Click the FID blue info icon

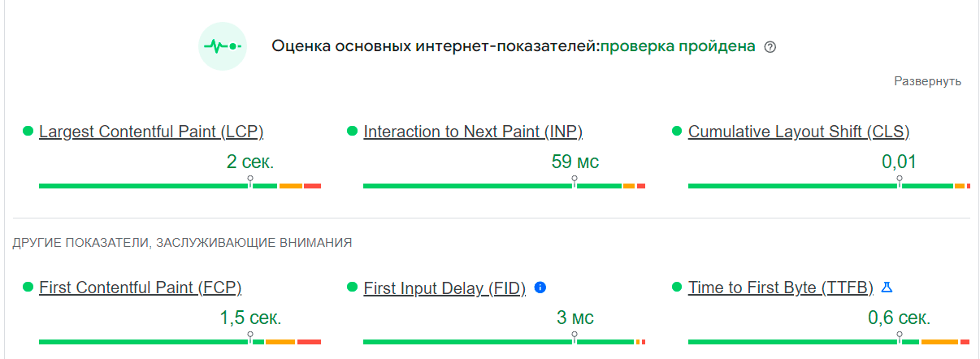click(x=540, y=288)
